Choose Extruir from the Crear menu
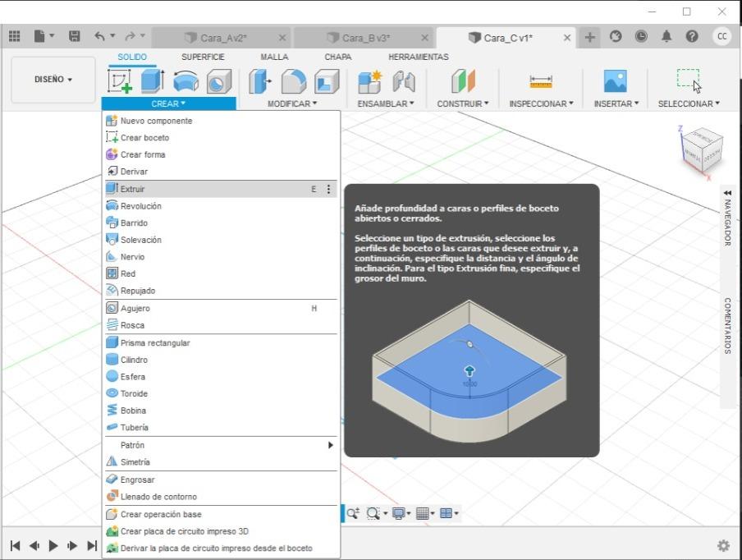The height and width of the screenshot is (560, 742). (x=221, y=189)
